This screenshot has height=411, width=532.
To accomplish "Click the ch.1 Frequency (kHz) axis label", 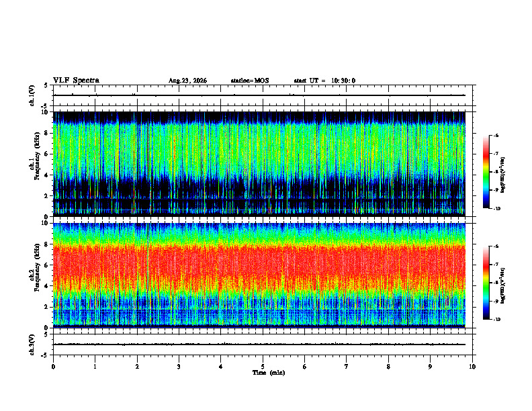I will pos(35,164).
